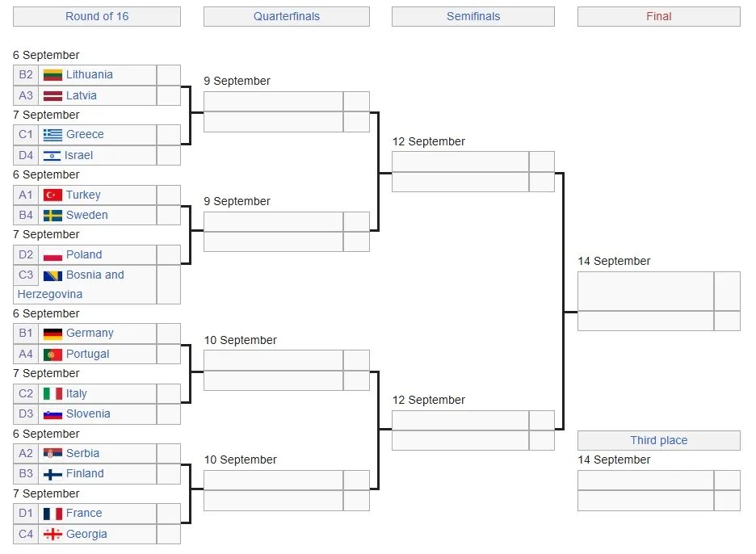Click the Portugal flag icon
The width and height of the screenshot is (756, 554).
click(52, 355)
